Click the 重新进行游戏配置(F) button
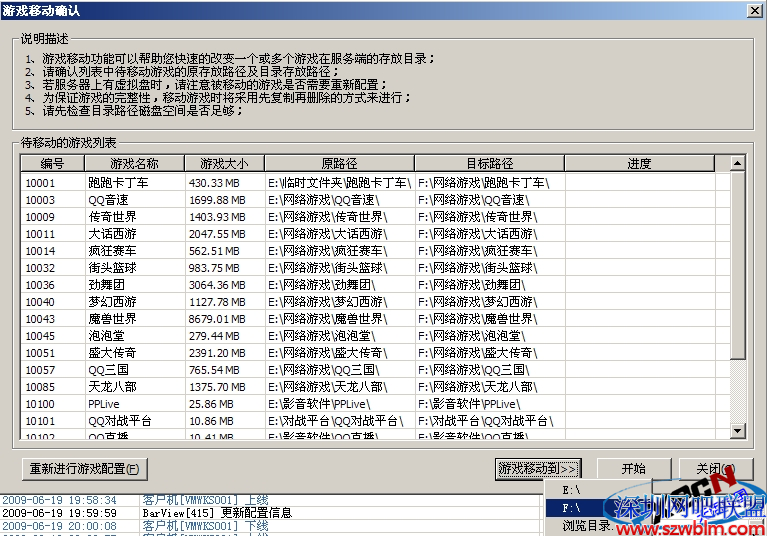This screenshot has width=767, height=536. [x=85, y=469]
